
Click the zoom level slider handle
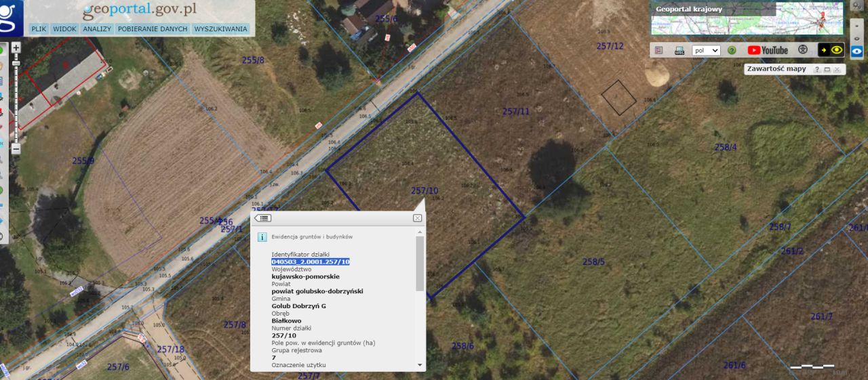point(16,64)
